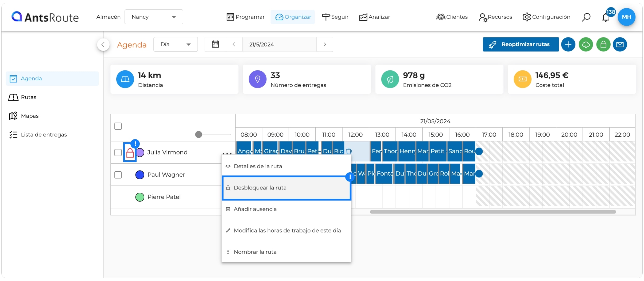Adjust the timeline zoom slider handle
The height and width of the screenshot is (281, 644).
click(x=199, y=134)
